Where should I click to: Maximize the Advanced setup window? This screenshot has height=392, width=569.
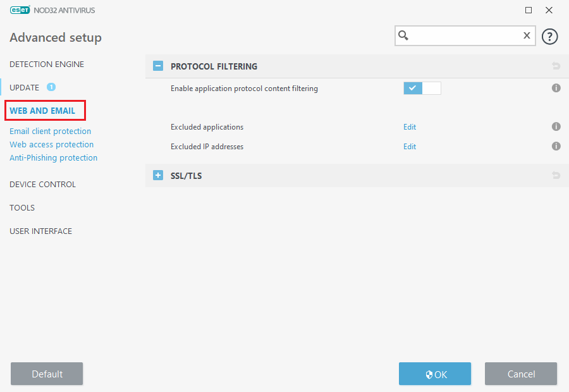529,10
